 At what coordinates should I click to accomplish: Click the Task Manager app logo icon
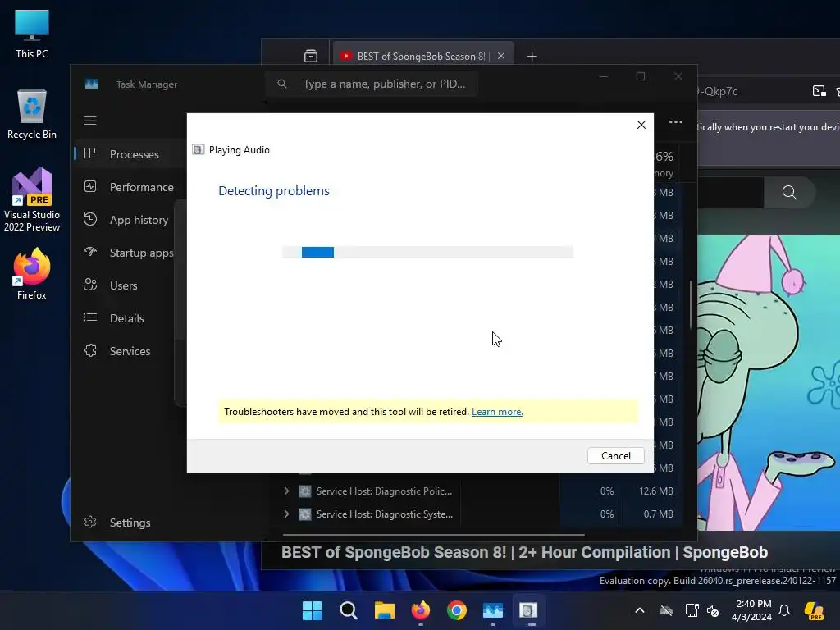point(92,84)
